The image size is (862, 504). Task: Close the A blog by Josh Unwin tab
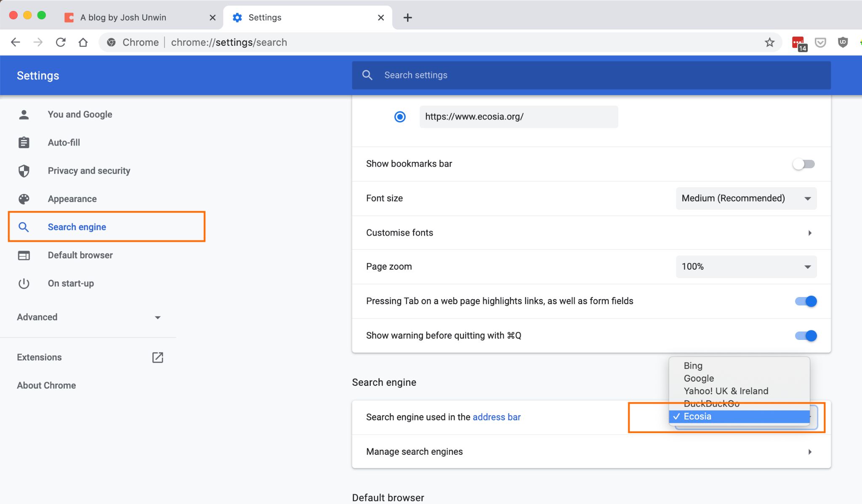coord(213,18)
